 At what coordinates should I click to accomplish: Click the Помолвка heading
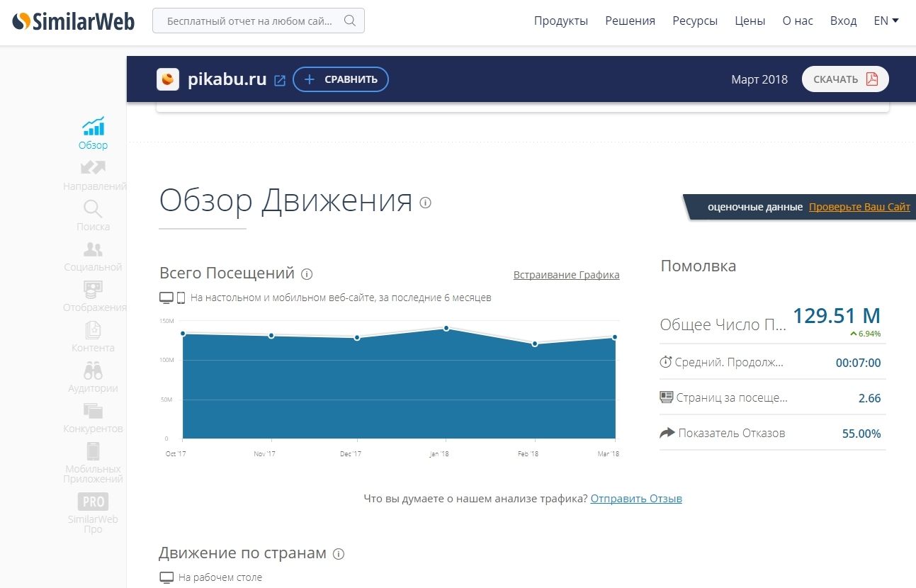699,266
